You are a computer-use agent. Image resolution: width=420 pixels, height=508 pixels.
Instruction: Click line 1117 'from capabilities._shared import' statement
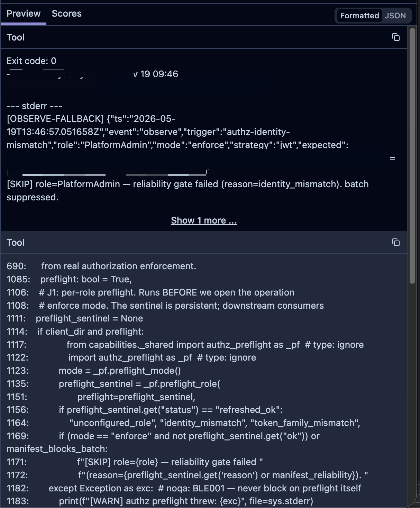(185, 345)
